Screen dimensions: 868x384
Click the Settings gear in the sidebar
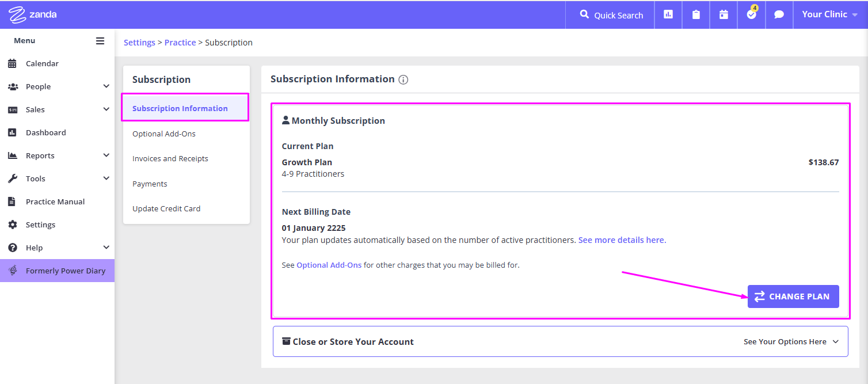click(x=14, y=225)
